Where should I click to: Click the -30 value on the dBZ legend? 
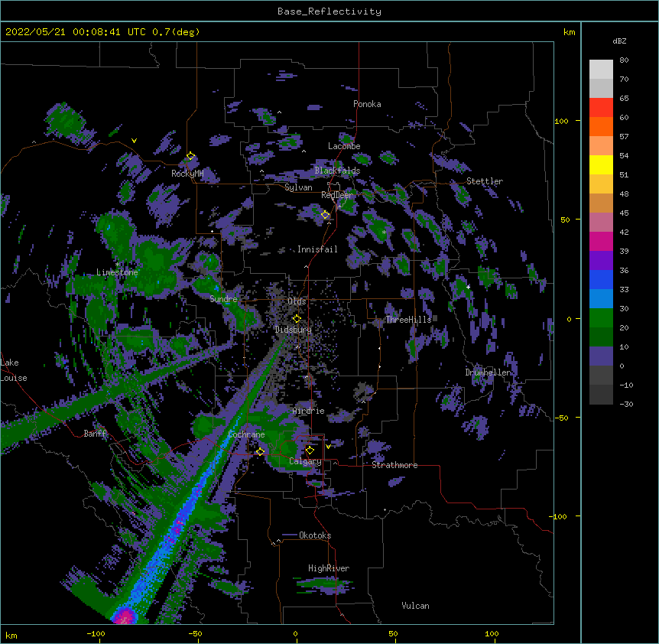[626, 404]
